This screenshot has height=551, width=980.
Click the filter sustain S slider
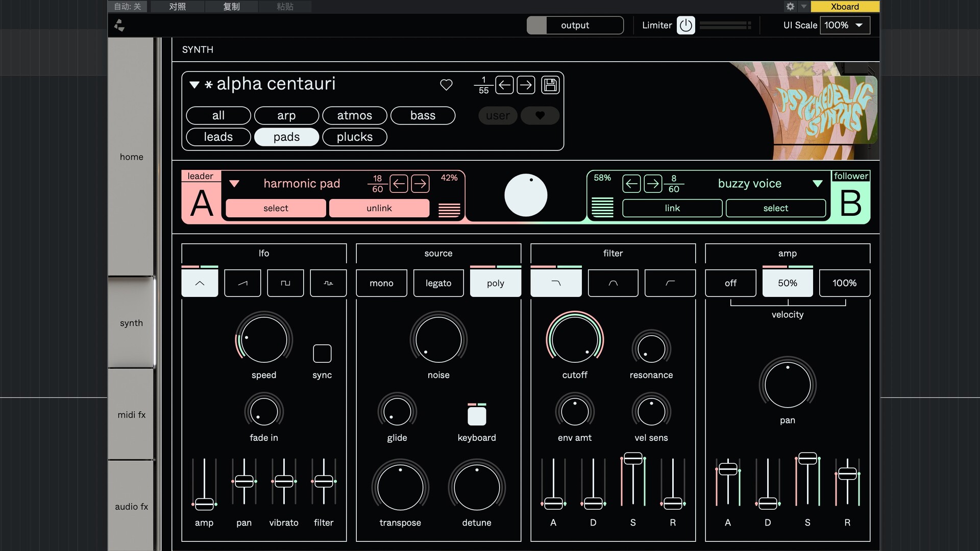click(x=633, y=481)
